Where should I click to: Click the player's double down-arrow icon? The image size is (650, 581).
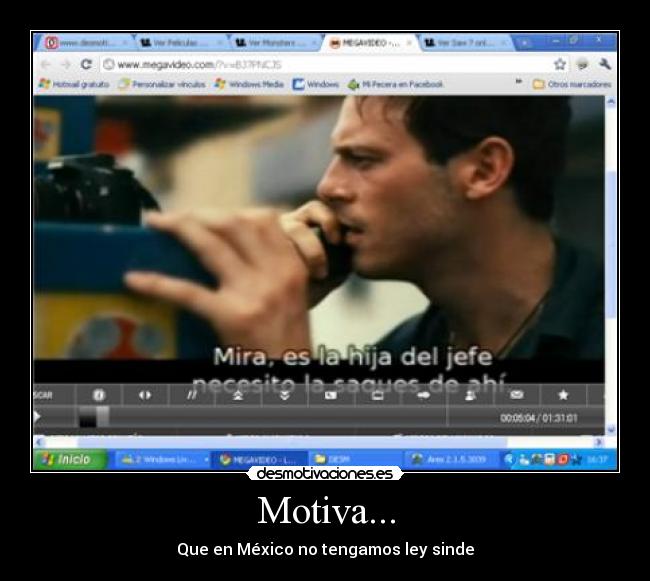[x=284, y=395]
